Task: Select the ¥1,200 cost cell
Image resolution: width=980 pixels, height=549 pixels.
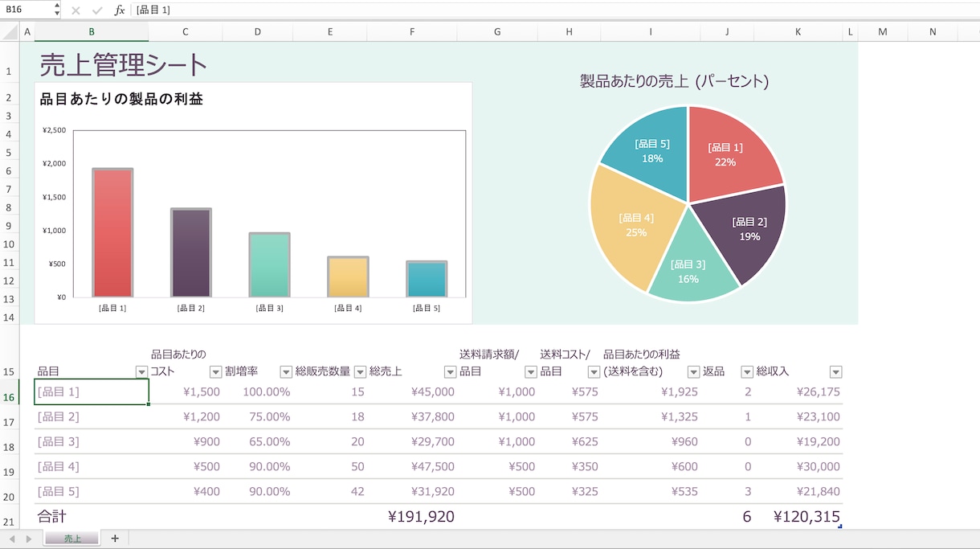Action: pyautogui.click(x=186, y=416)
